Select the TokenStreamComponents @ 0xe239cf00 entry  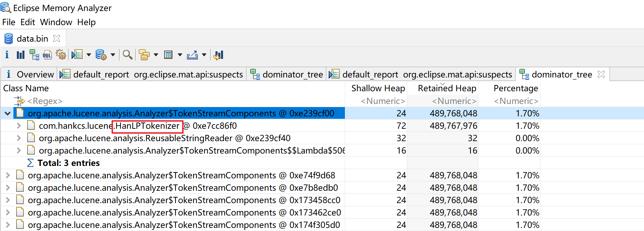tap(181, 114)
